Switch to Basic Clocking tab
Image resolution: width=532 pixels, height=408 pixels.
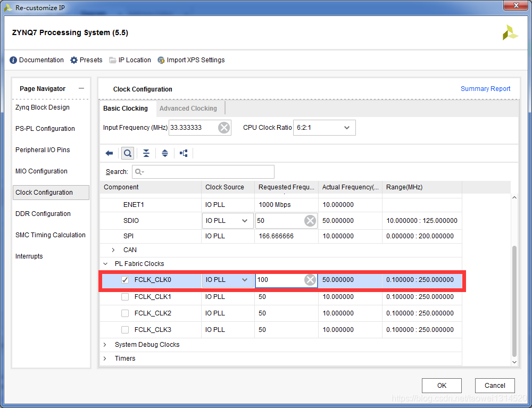click(126, 109)
